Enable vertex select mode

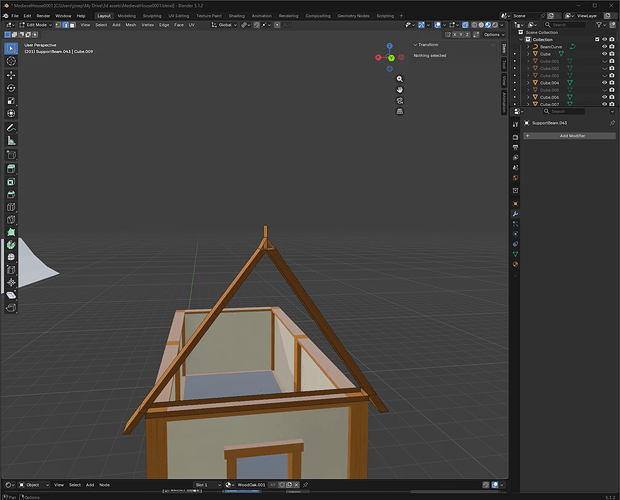point(59,25)
